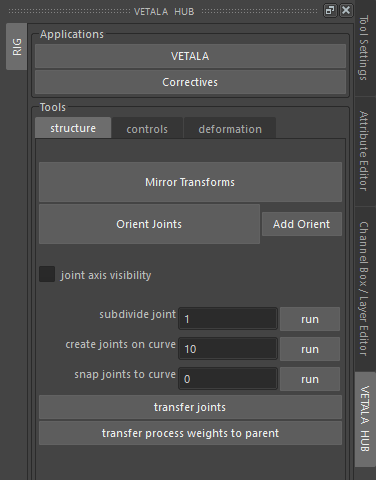Select the VETALA HUB side tab
The width and height of the screenshot is (376, 480).
(x=365, y=419)
